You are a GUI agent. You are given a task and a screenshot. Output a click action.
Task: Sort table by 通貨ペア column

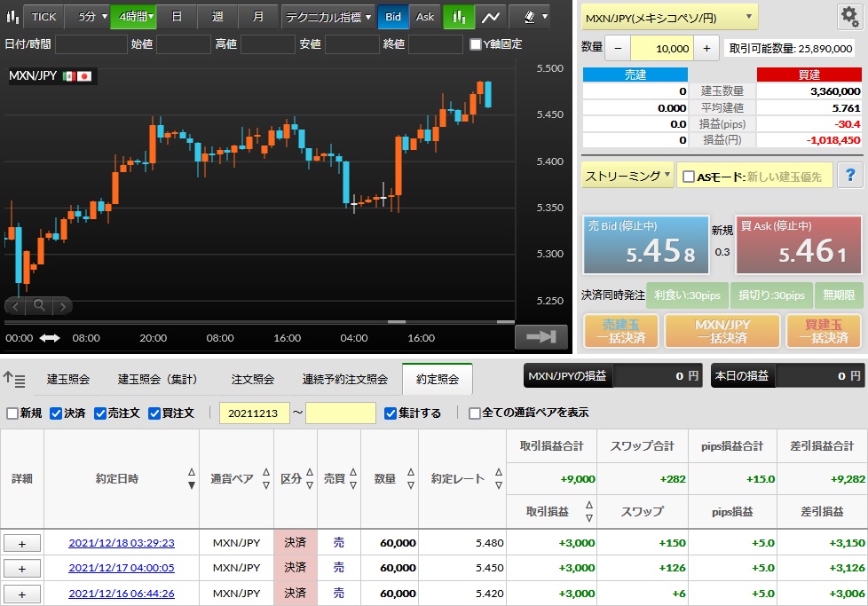[x=266, y=479]
